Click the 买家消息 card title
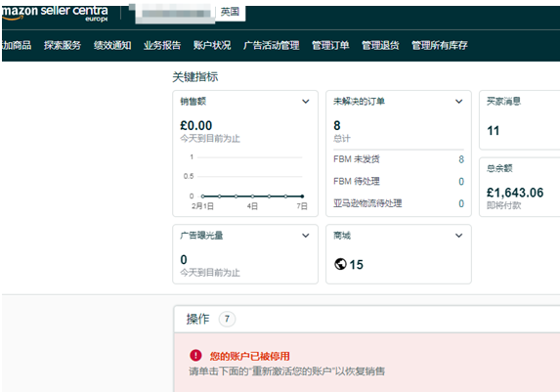 click(503, 102)
